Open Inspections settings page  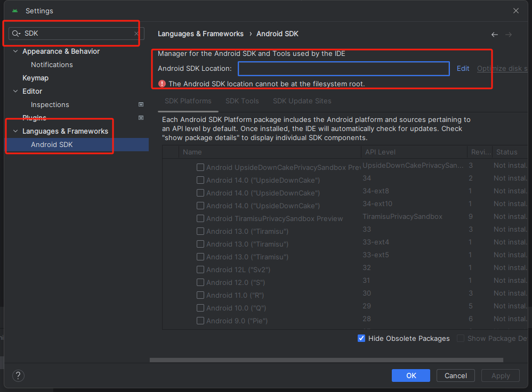(x=50, y=104)
